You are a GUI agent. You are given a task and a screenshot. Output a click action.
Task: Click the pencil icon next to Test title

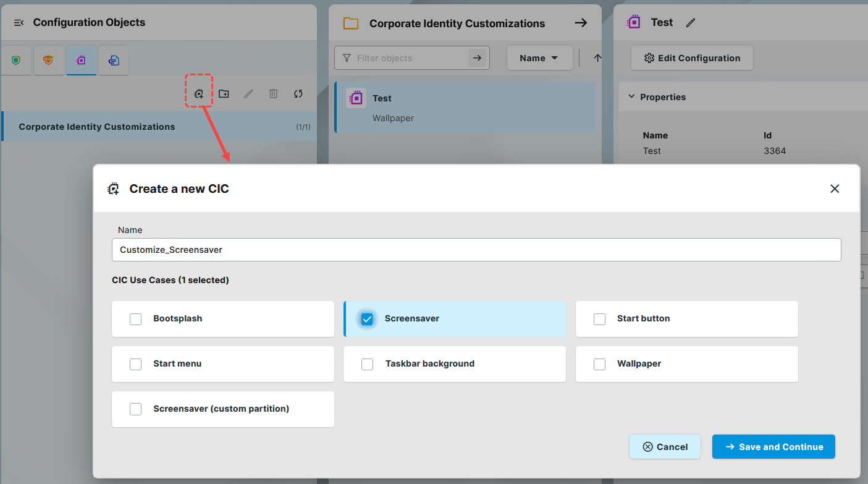click(x=691, y=23)
